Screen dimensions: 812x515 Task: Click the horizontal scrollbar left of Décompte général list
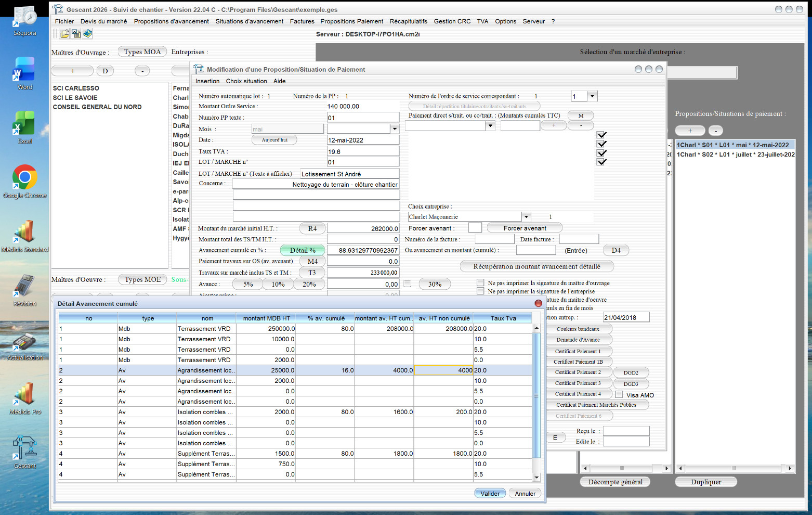(x=626, y=468)
